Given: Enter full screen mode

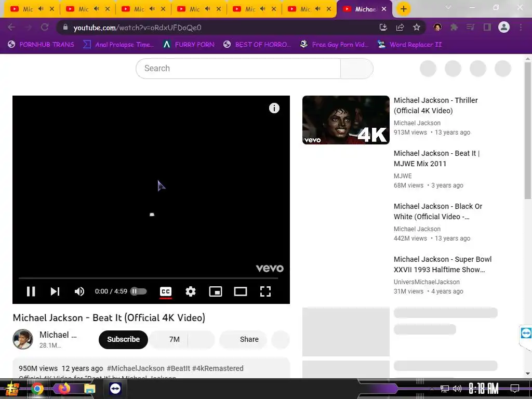Looking at the screenshot, I should click(265, 291).
